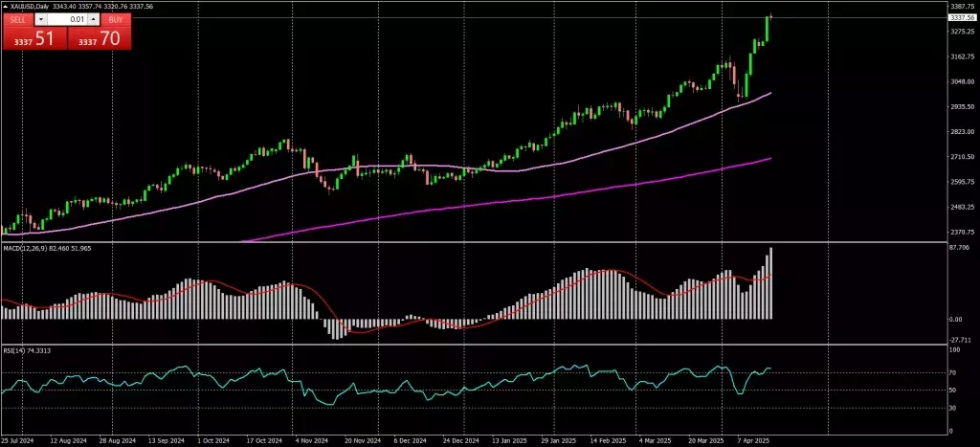
Task: Decrease trade volume with down arrow
Action: click(x=41, y=19)
